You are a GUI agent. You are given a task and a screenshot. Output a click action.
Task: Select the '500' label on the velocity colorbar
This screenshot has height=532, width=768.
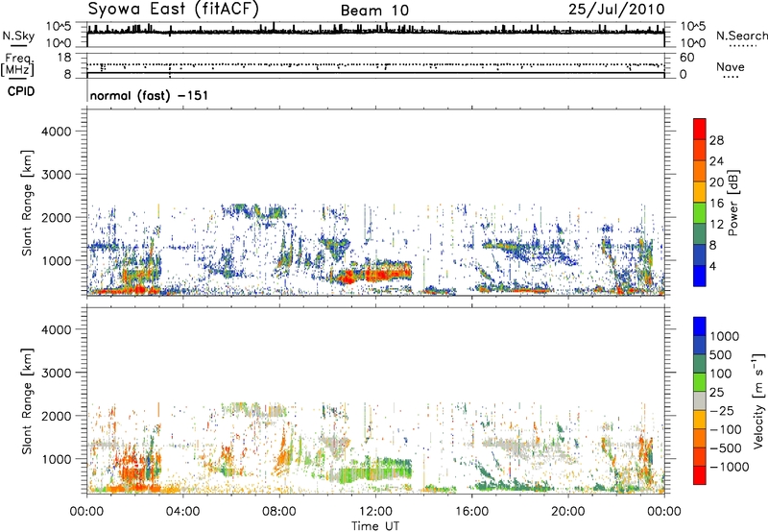click(x=721, y=354)
